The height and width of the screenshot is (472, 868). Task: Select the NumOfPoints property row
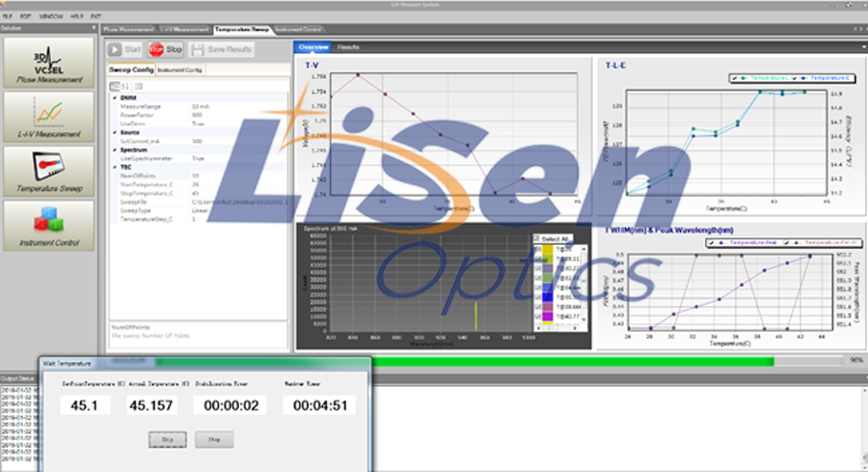pos(199,176)
